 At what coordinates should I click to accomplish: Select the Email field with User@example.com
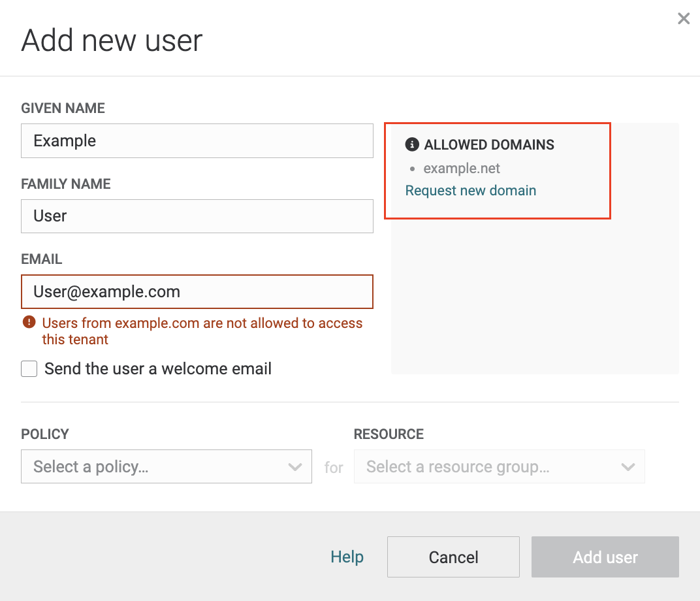(x=197, y=291)
